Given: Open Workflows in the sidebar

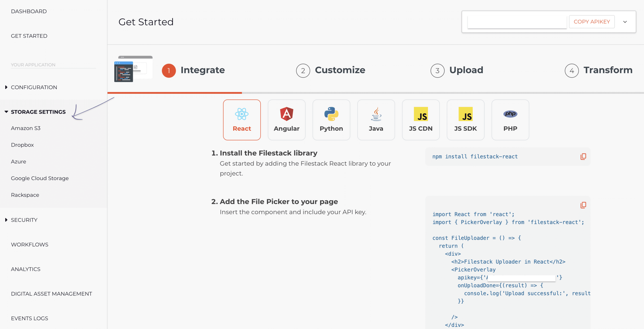Looking at the screenshot, I should coord(30,244).
